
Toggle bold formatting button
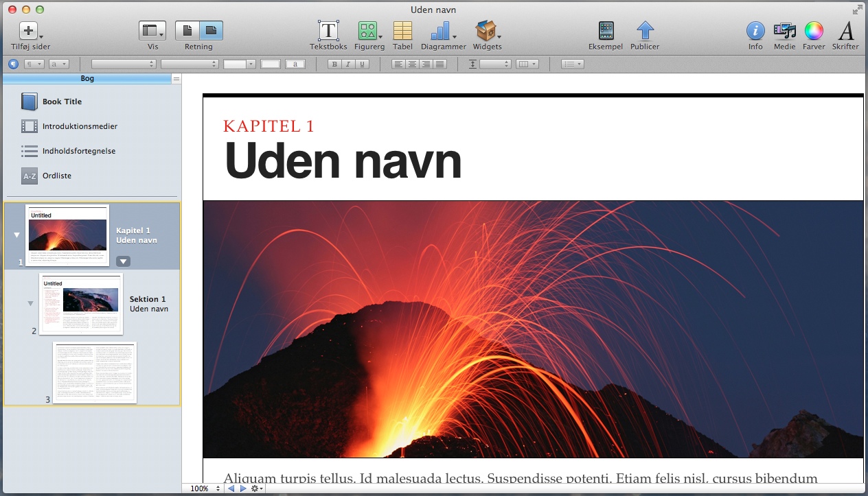(x=334, y=64)
